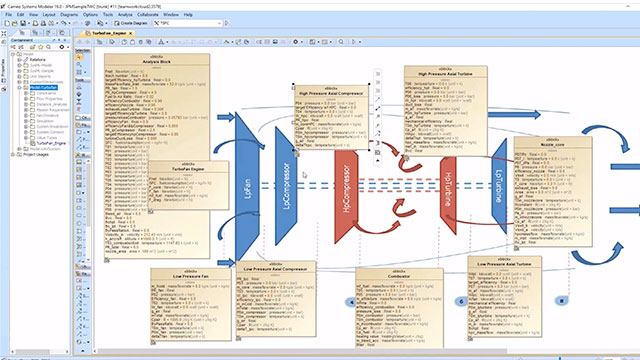Open the TSPC combo box dropdown
This screenshot has width=640, height=360.
(219, 23)
